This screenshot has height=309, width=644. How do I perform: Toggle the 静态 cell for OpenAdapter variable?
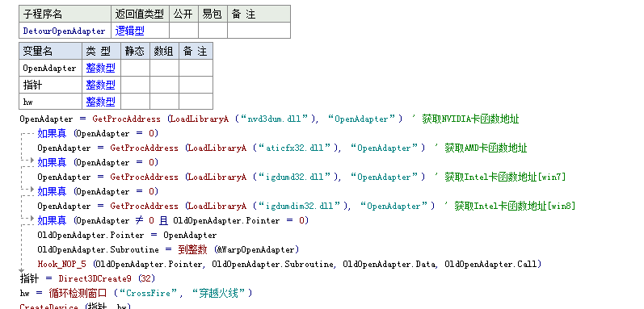click(x=135, y=68)
